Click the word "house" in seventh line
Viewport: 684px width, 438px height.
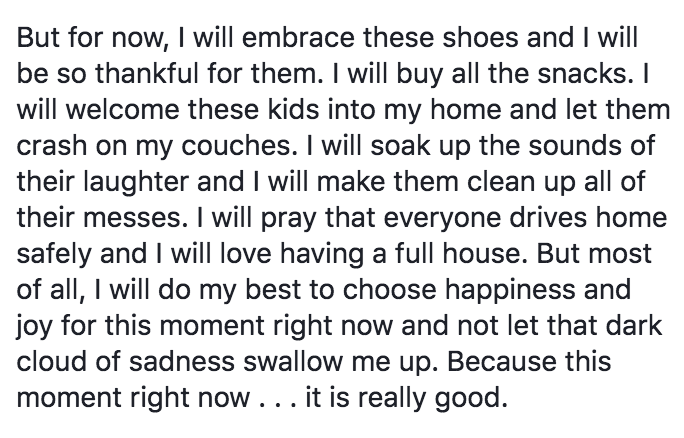pyautogui.click(x=479, y=253)
